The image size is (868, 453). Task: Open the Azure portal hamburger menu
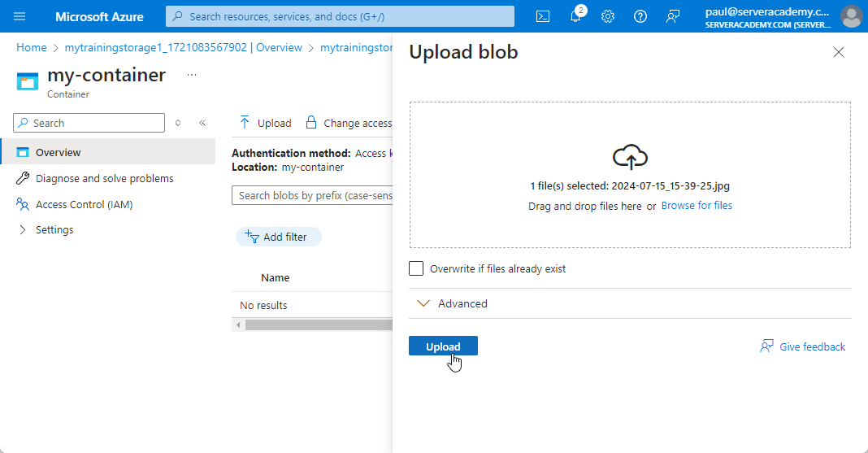20,16
